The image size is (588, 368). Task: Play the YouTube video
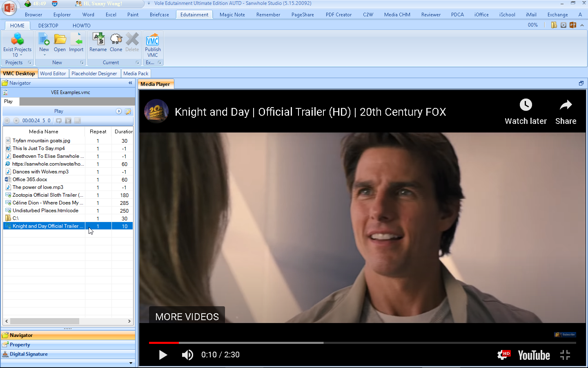[x=163, y=355]
